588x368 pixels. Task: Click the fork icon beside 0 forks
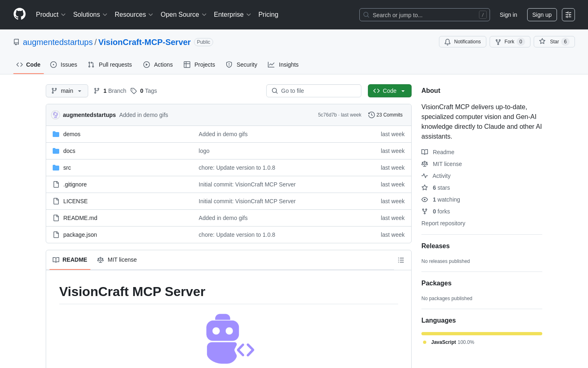click(x=425, y=211)
